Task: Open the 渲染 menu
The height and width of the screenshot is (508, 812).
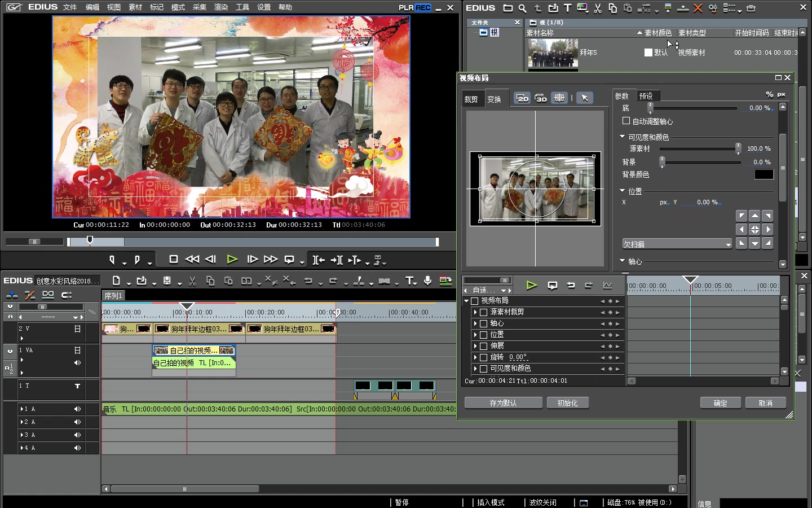Action: click(221, 7)
